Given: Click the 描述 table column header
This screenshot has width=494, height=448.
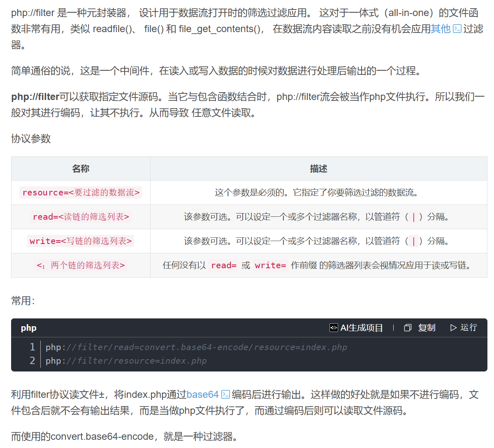Looking at the screenshot, I should [318, 169].
